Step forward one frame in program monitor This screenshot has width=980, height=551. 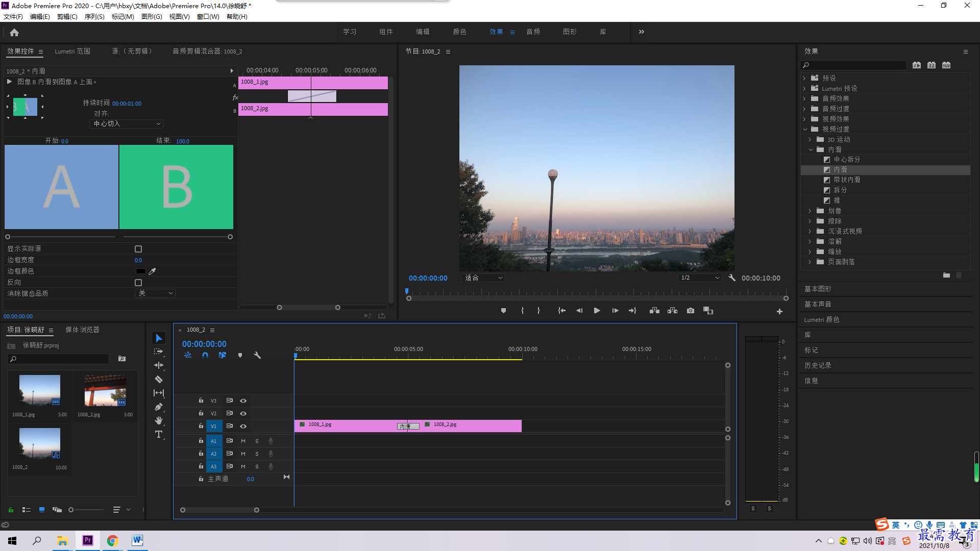pyautogui.click(x=615, y=311)
